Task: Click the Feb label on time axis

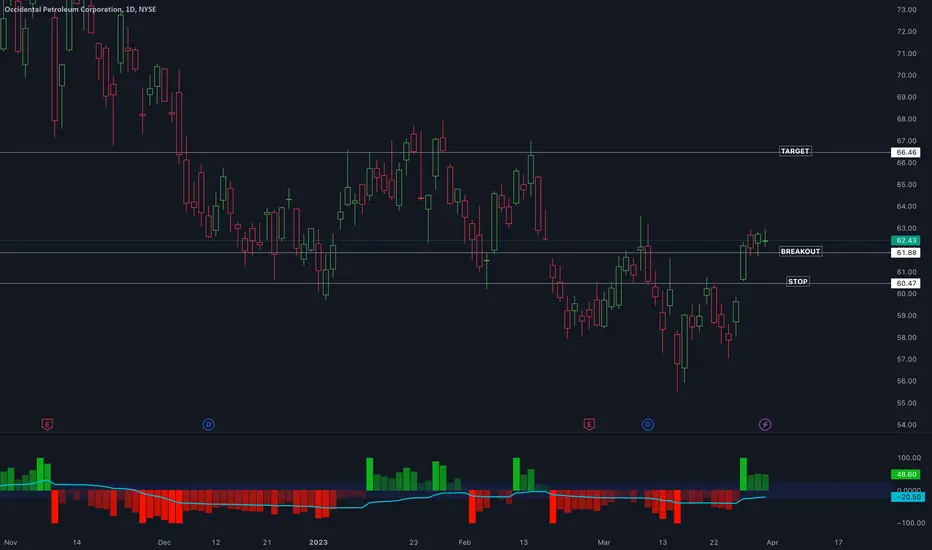Action: [465, 542]
